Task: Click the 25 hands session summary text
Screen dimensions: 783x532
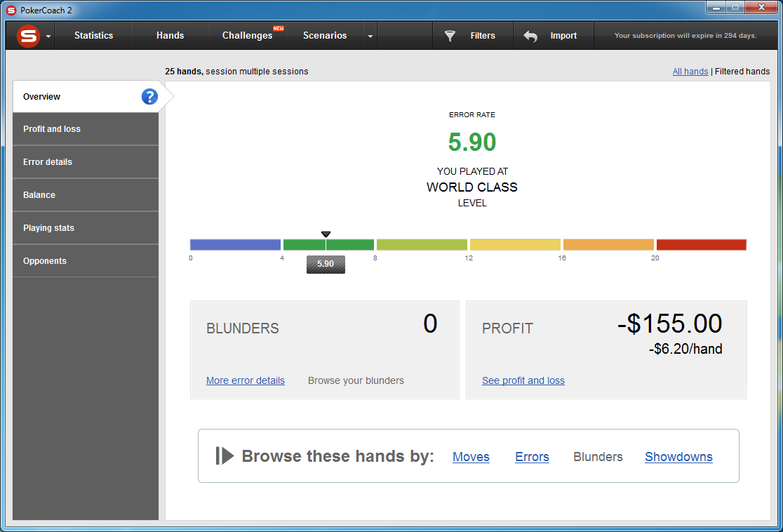Action: tap(236, 72)
